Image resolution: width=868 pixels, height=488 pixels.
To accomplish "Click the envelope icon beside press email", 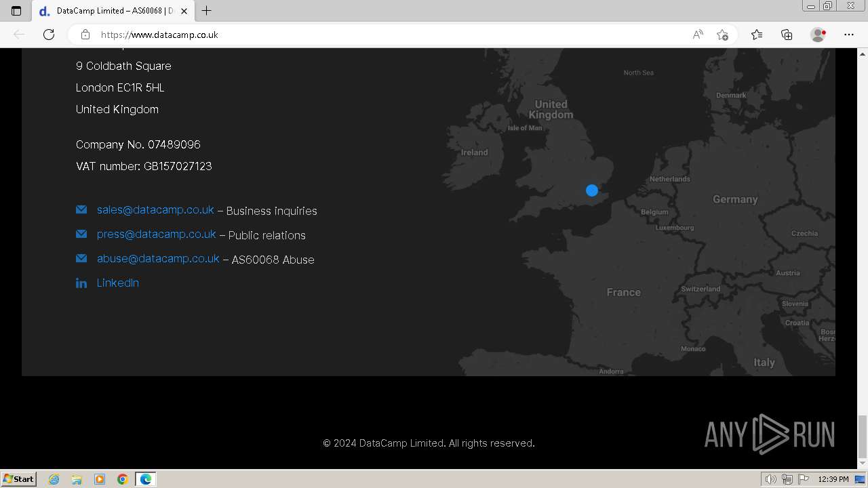I will pyautogui.click(x=81, y=234).
